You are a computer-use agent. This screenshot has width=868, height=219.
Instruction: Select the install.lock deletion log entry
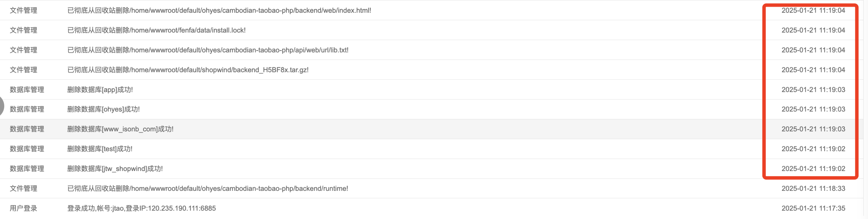(432, 30)
